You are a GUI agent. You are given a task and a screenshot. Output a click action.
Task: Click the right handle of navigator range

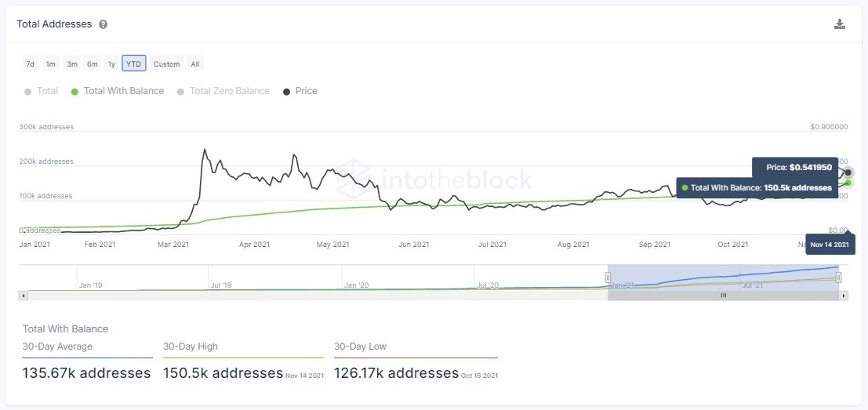[x=838, y=278]
